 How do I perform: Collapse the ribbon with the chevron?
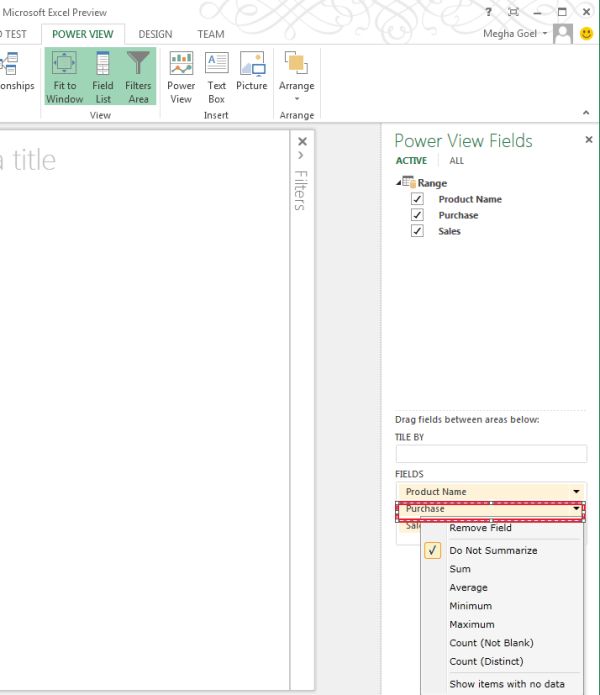coord(586,113)
